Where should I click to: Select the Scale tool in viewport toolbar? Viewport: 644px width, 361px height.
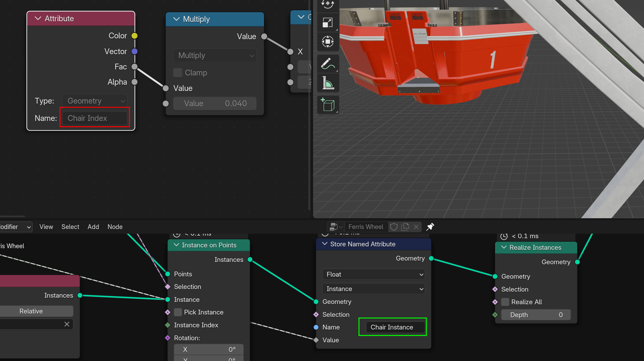click(x=328, y=23)
